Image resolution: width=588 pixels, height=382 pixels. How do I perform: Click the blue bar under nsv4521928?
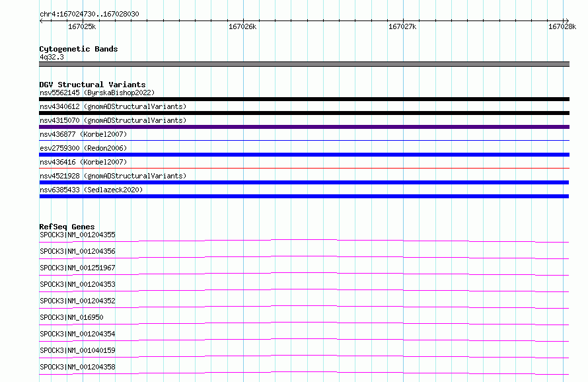coord(304,182)
